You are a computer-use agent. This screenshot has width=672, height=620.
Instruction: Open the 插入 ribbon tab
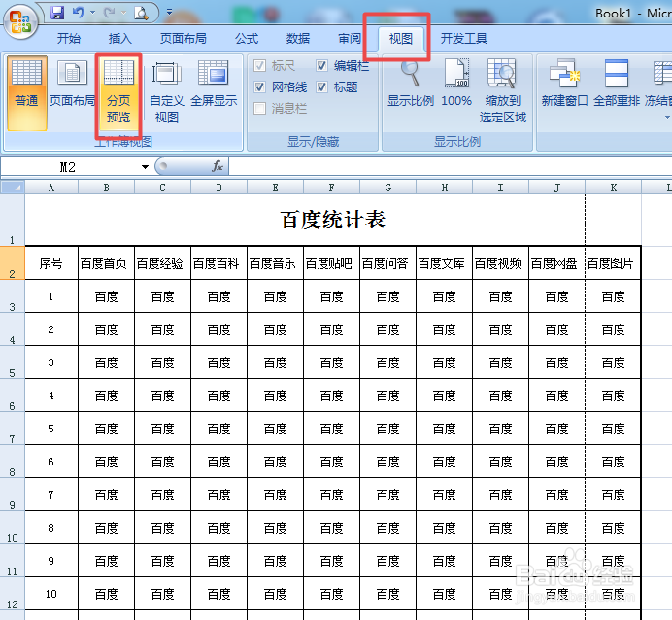[x=120, y=38]
